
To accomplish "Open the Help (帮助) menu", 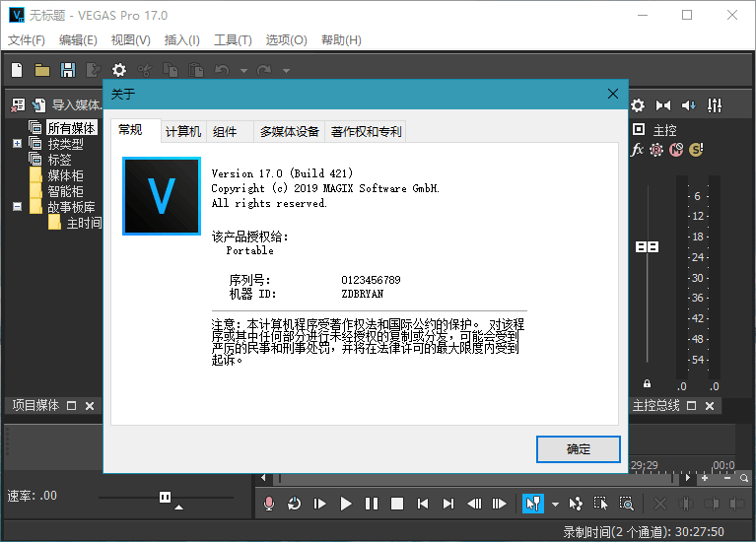I will (341, 40).
